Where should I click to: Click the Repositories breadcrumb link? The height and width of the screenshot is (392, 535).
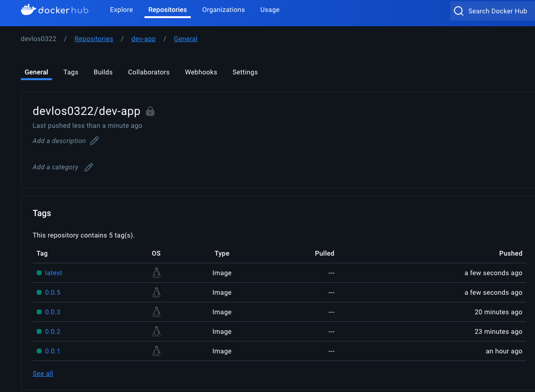[94, 39]
